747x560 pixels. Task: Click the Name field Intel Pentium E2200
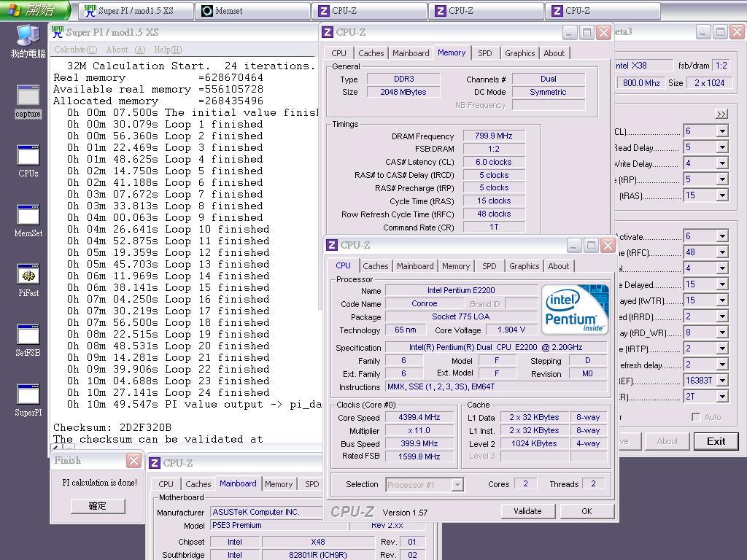(461, 290)
